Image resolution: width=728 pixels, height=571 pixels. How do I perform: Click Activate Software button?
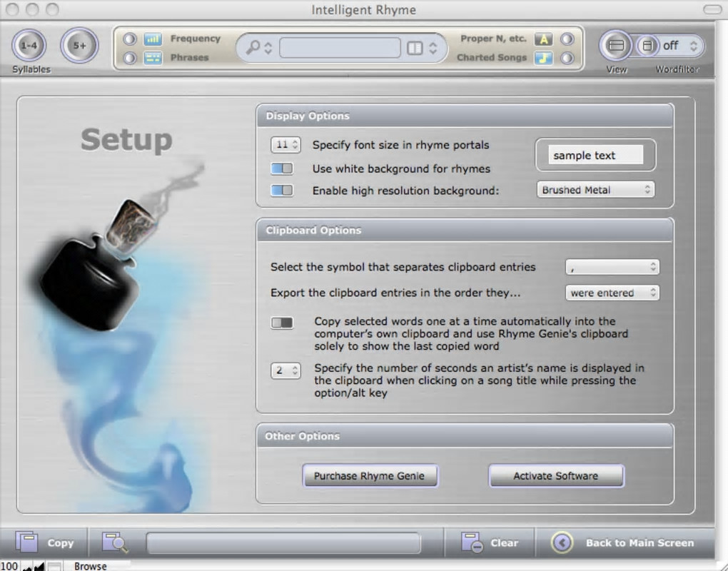[x=556, y=476]
